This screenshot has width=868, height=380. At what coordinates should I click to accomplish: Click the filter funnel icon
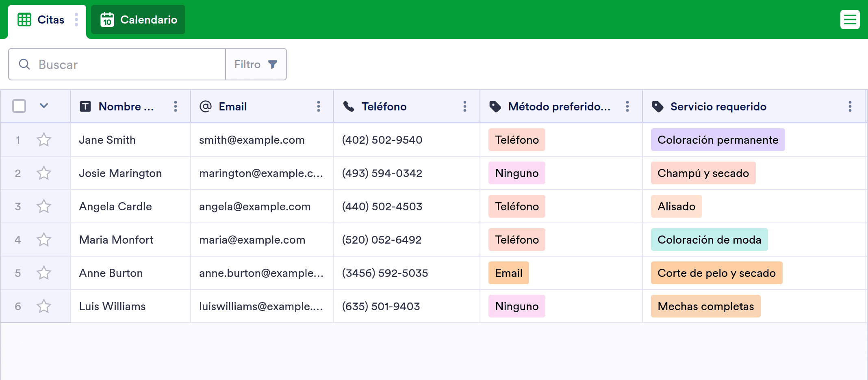click(x=273, y=64)
